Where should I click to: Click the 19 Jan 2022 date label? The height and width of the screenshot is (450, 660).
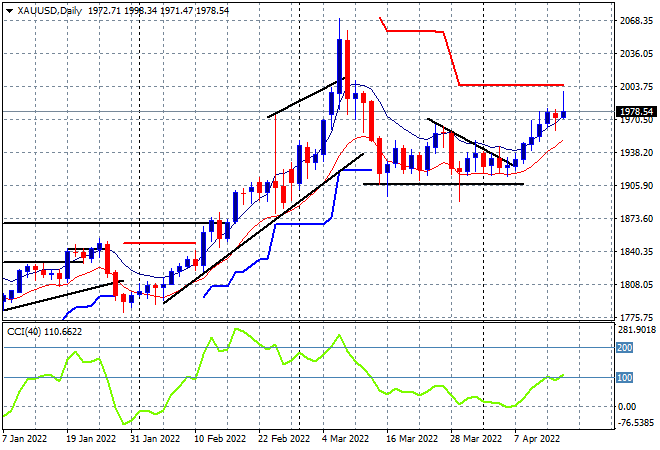pos(91,439)
